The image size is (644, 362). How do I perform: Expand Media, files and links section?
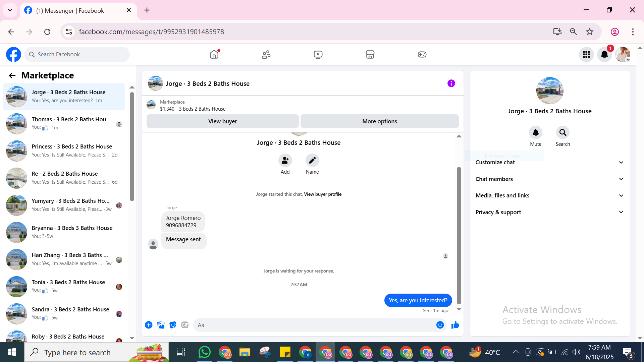tap(549, 195)
